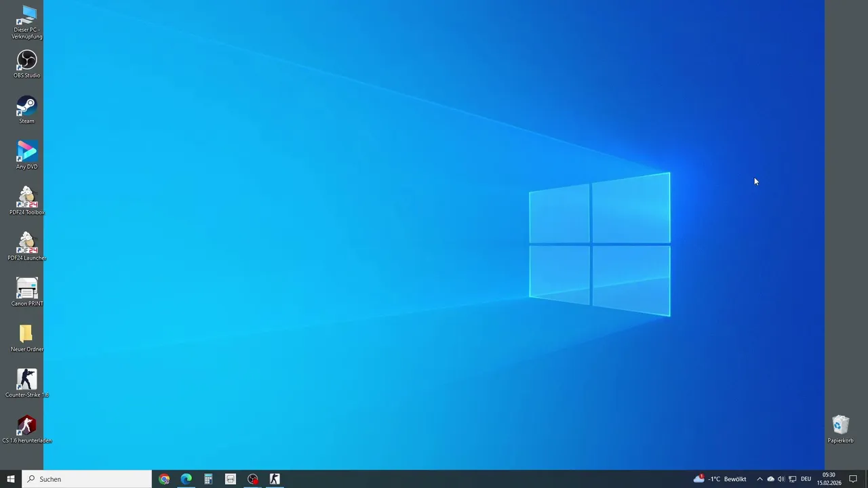The width and height of the screenshot is (868, 488).
Task: Select the Dieser PC desktop shortcut
Action: point(26,21)
